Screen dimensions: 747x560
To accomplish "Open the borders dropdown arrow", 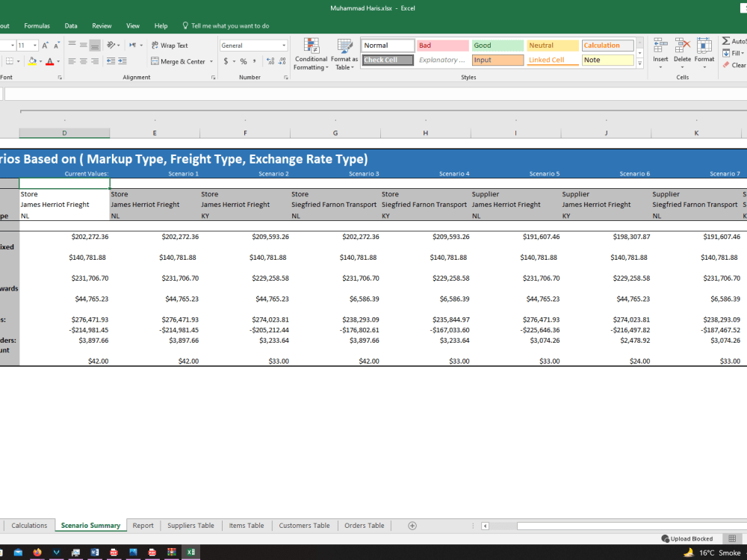I will 18,61.
